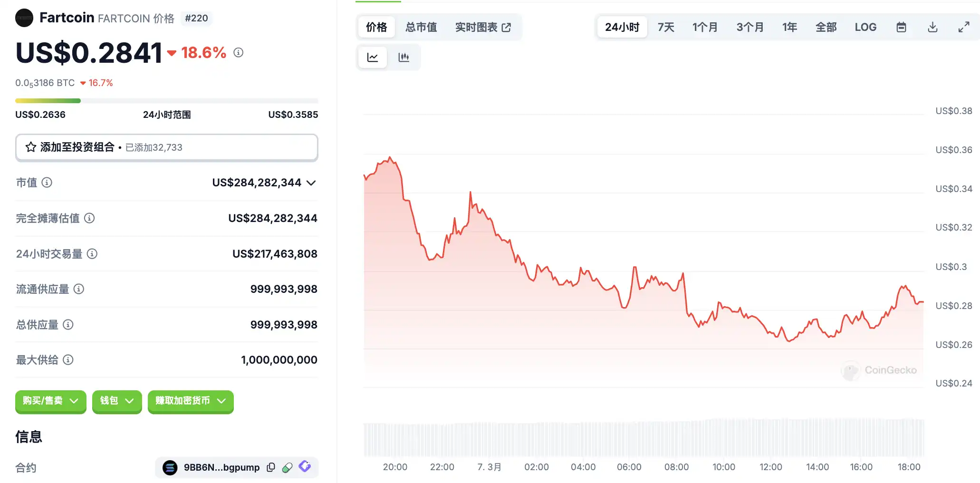Open the 购买/售卖 dropdown

click(50, 401)
